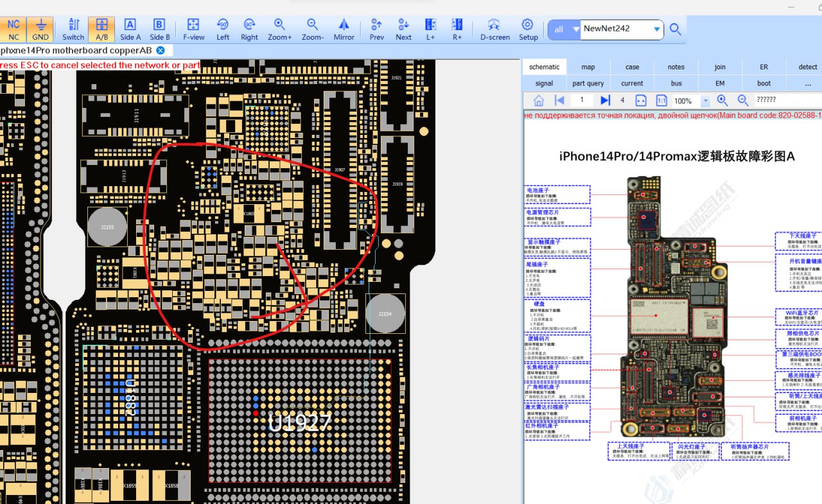Image resolution: width=822 pixels, height=504 pixels.
Task: Switch to the schematic tab
Action: (x=544, y=67)
